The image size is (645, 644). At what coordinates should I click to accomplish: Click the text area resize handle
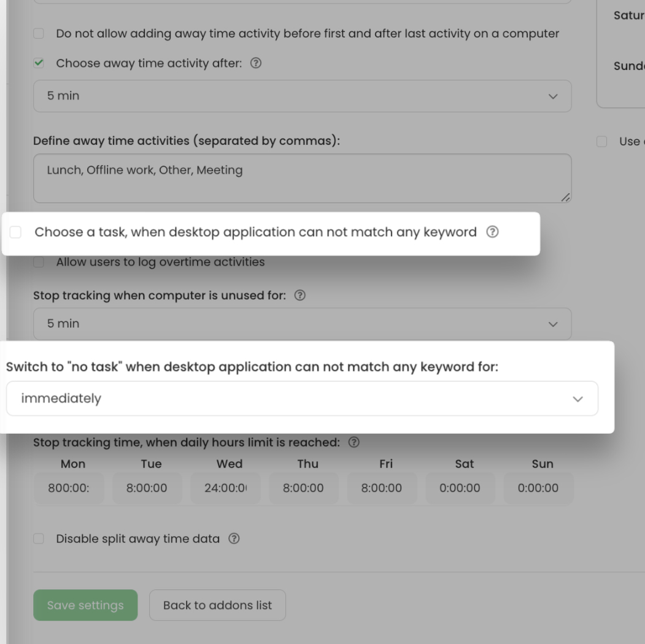pos(565,197)
